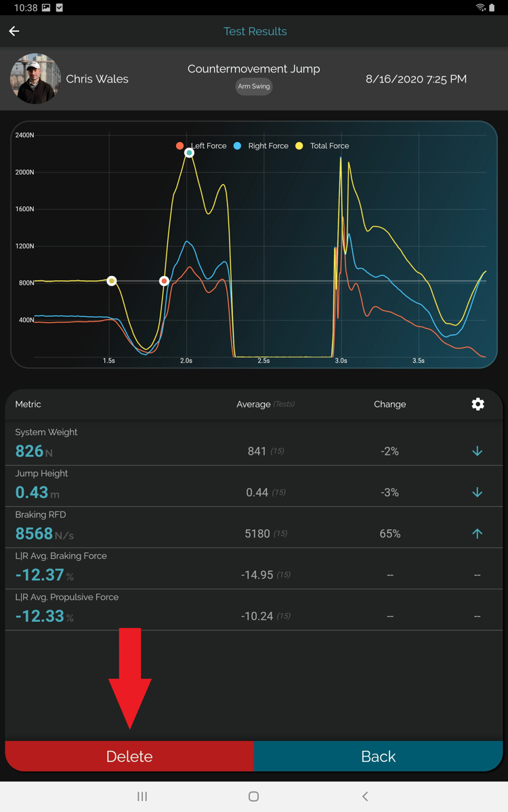Toggle Left Force series in legend

pyautogui.click(x=202, y=146)
